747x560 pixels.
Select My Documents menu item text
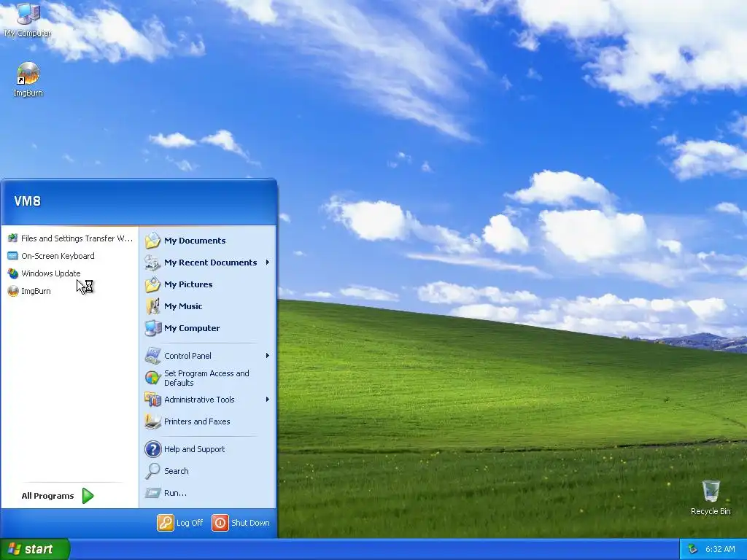[x=195, y=241]
